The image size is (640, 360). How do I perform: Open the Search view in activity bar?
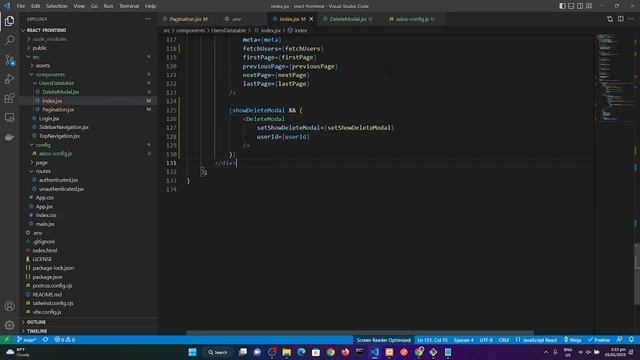click(x=9, y=40)
